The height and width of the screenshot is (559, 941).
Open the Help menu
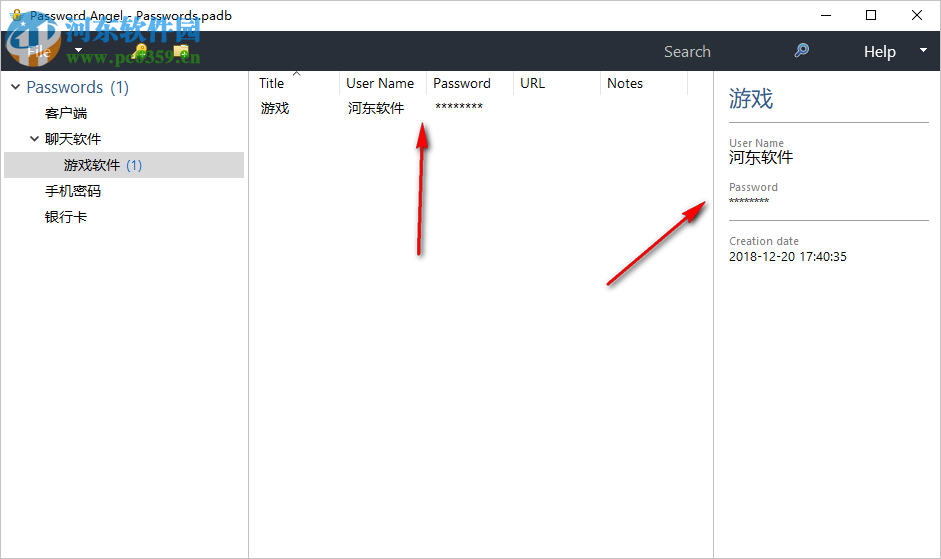879,52
